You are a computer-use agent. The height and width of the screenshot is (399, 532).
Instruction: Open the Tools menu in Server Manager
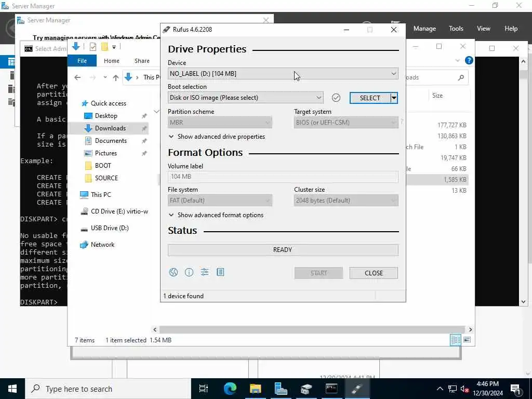pos(456,29)
